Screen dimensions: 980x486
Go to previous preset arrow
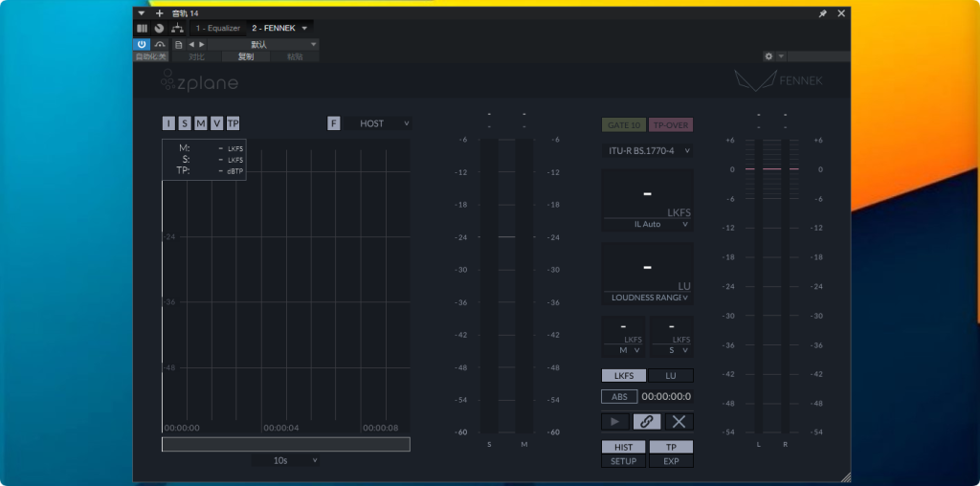(x=191, y=44)
